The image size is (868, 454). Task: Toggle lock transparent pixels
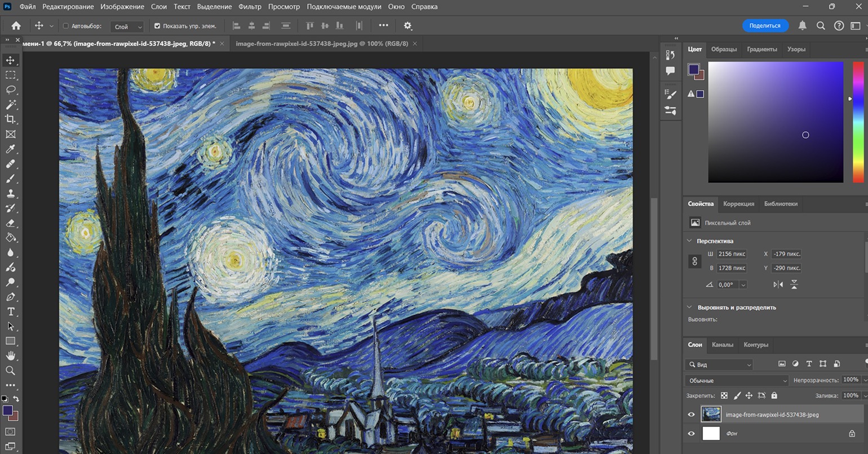click(x=724, y=395)
